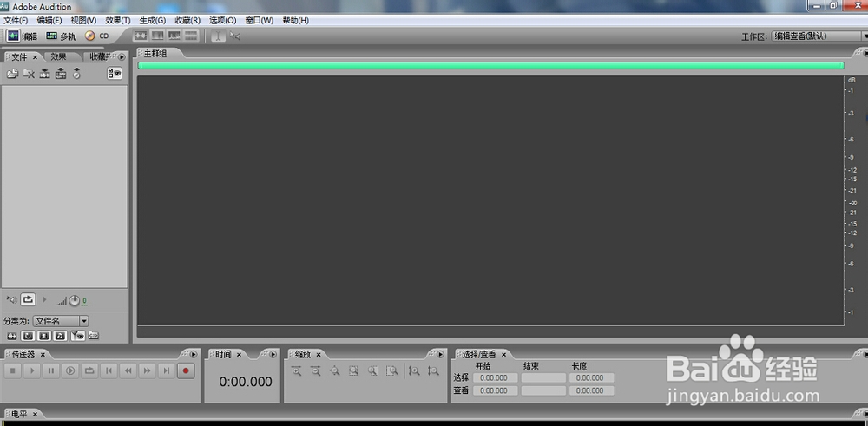Click zoom out vertically icon
The height and width of the screenshot is (426, 868).
[x=433, y=371]
